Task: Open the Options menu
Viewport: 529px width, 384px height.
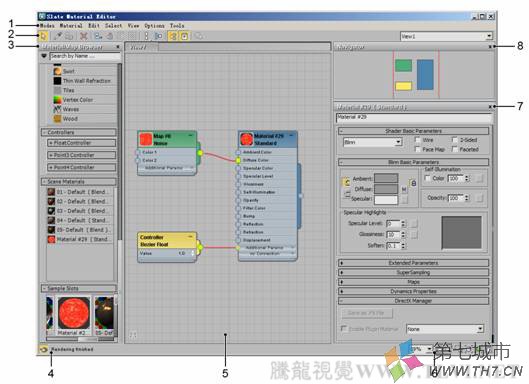Action: click(x=155, y=26)
